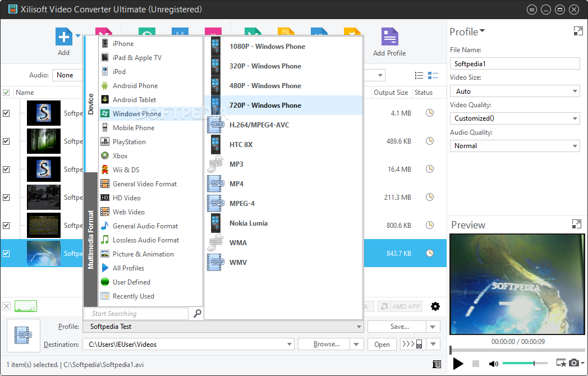Uncheck the 489.6 KB file checkbox
This screenshot has height=376, width=588.
coord(6,141)
